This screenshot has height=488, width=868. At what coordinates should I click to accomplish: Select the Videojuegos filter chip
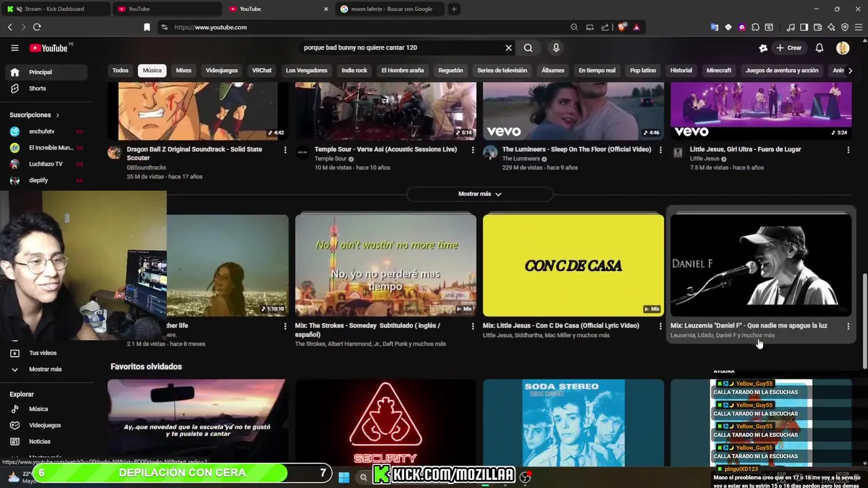[x=222, y=70]
